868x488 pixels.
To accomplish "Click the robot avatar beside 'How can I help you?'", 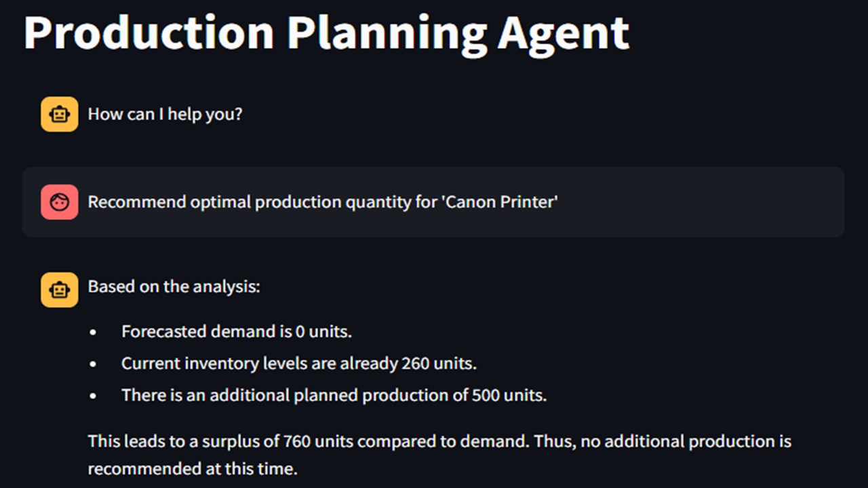I will click(60, 114).
